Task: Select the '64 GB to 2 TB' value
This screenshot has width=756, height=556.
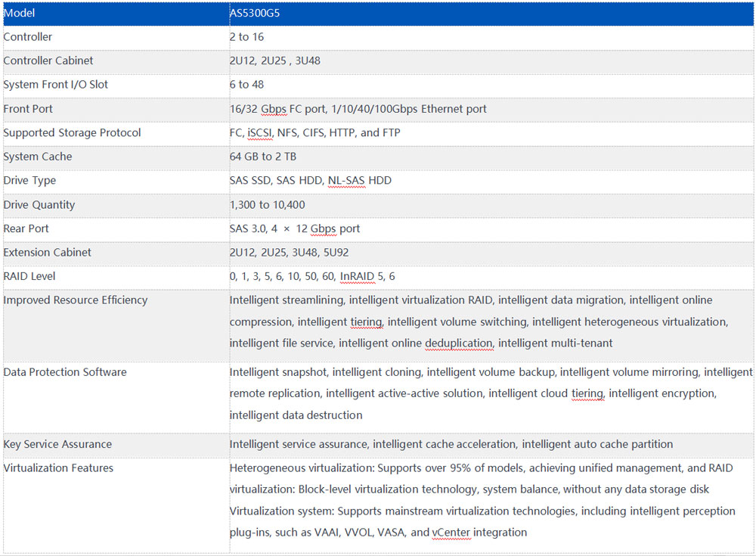Action: [263, 157]
